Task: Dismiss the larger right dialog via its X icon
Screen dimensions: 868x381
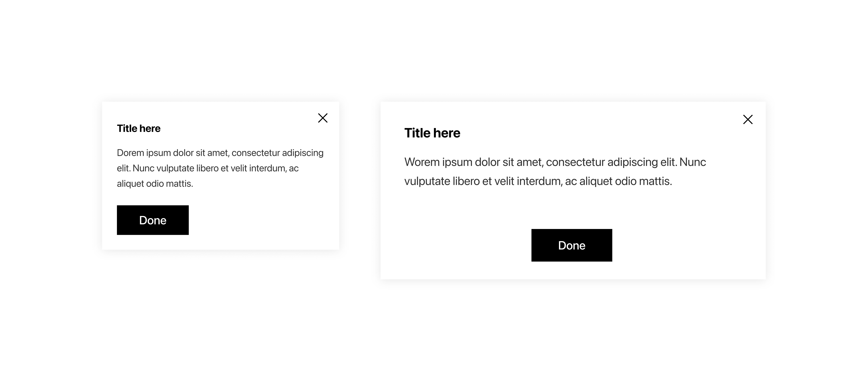Action: tap(748, 119)
